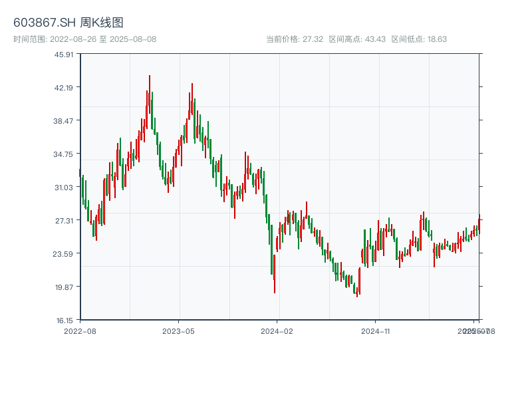Click the y-axis label 16.15
This screenshot has height=399, width=532.
point(65,321)
